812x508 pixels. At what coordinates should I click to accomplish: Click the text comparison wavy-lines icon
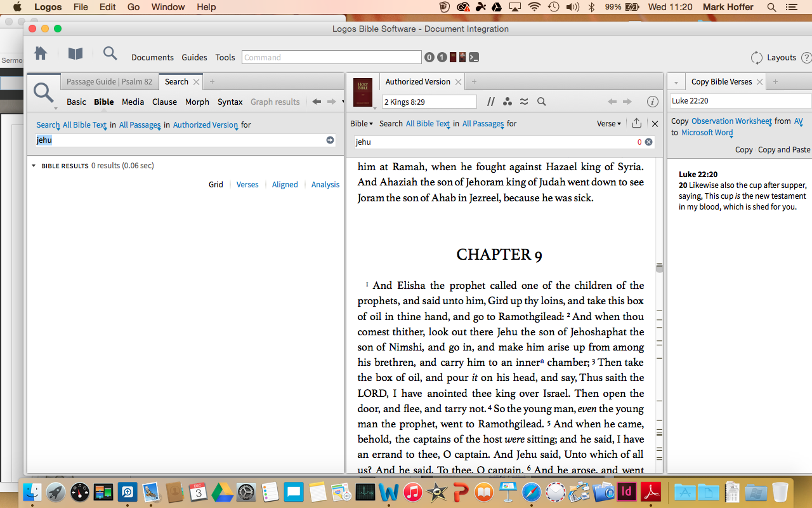point(524,102)
